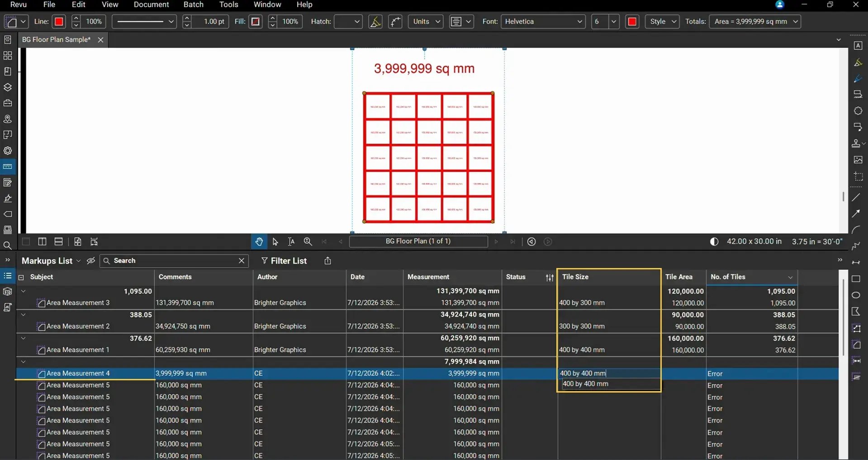
Task: Switch to split horizontal view
Action: 58,242
